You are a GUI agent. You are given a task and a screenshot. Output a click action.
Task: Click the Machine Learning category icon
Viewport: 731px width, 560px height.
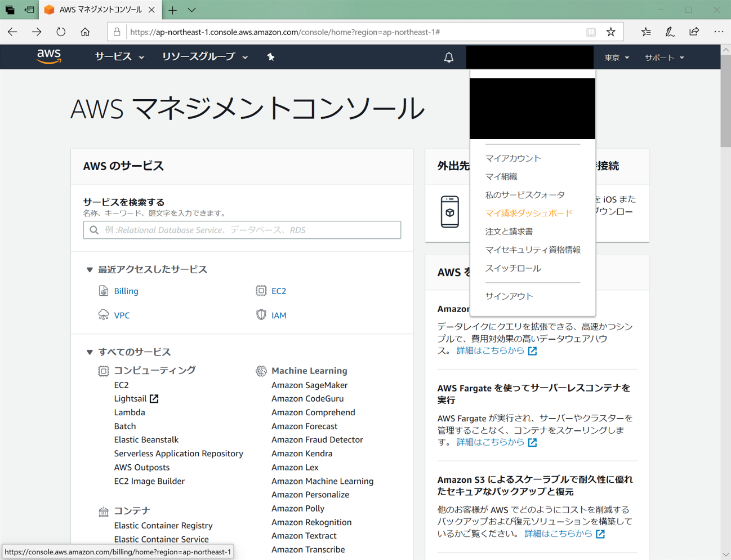(x=261, y=371)
